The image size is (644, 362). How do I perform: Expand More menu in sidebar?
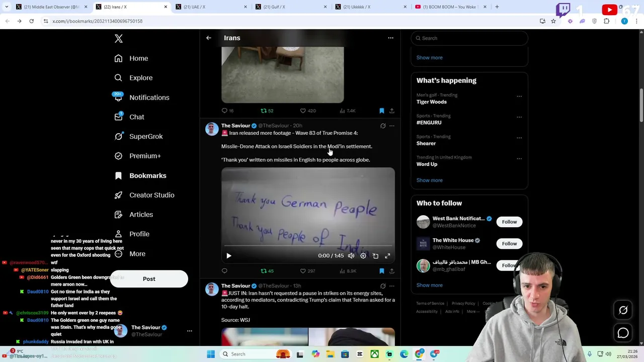click(x=130, y=254)
